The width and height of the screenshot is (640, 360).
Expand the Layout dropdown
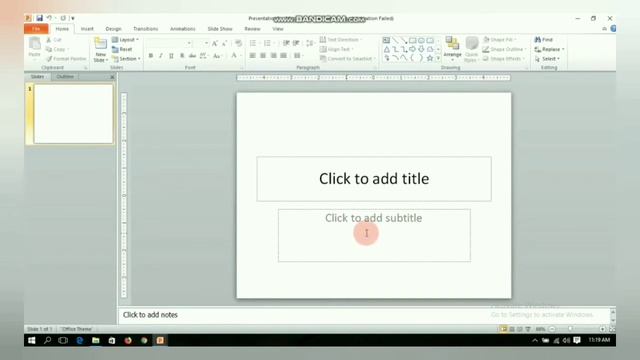tap(125, 40)
